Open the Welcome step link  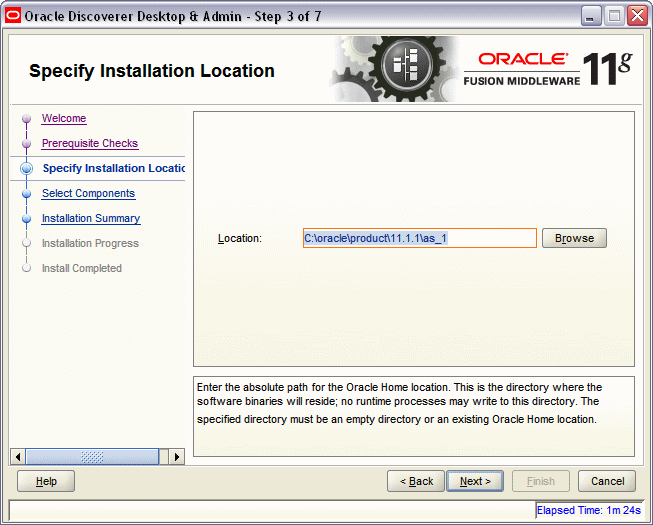pyautogui.click(x=64, y=118)
